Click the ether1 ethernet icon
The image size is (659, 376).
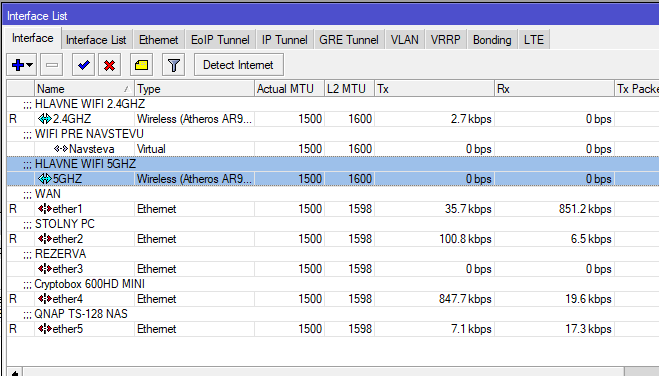[x=45, y=209]
